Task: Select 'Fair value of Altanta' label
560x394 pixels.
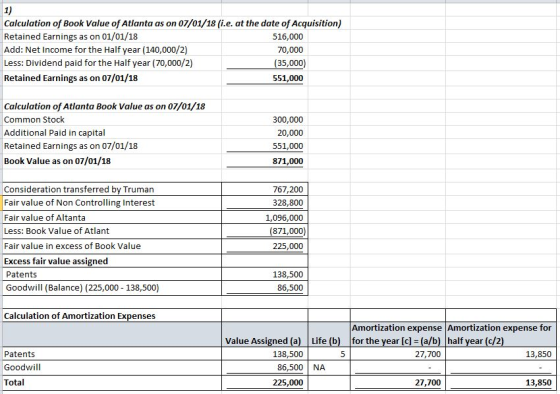Action: pyautogui.click(x=45, y=218)
